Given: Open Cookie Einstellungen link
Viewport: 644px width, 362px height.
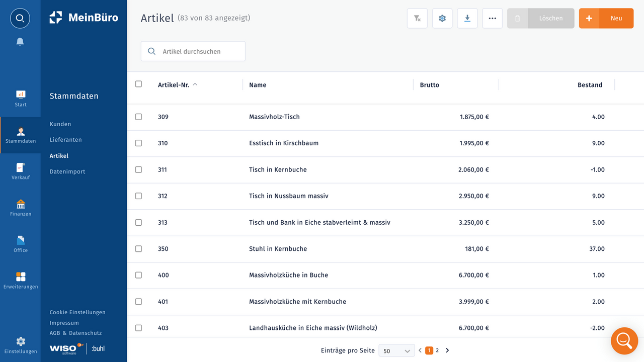Looking at the screenshot, I should 77,312.
